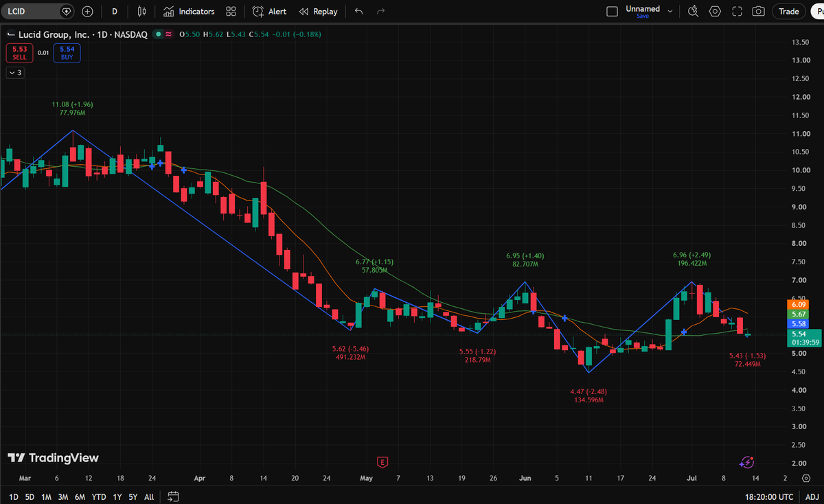Expand the layout dropdown chevron next to Unnamed

[x=672, y=11]
